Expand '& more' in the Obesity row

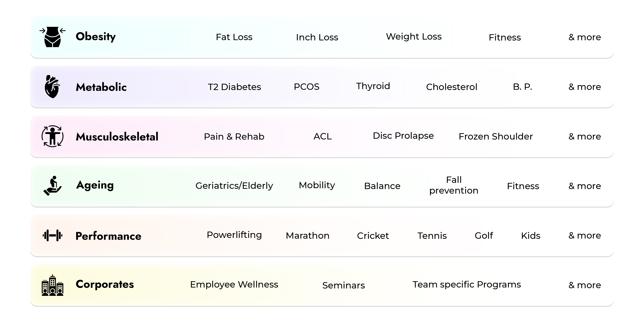585,37
